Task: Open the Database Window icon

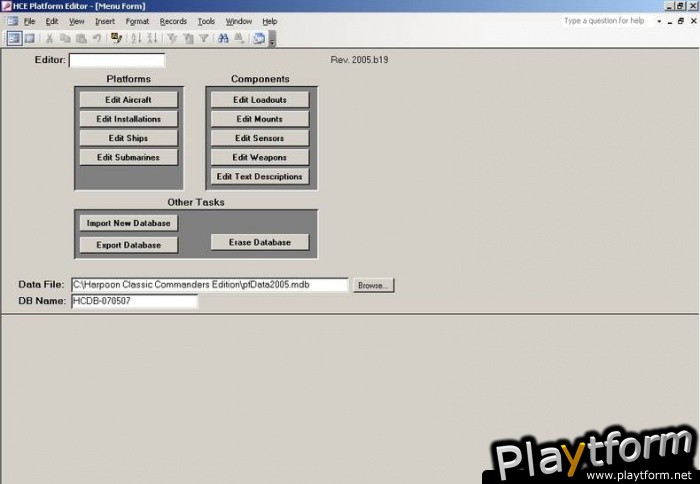Action: pyautogui.click(x=259, y=38)
